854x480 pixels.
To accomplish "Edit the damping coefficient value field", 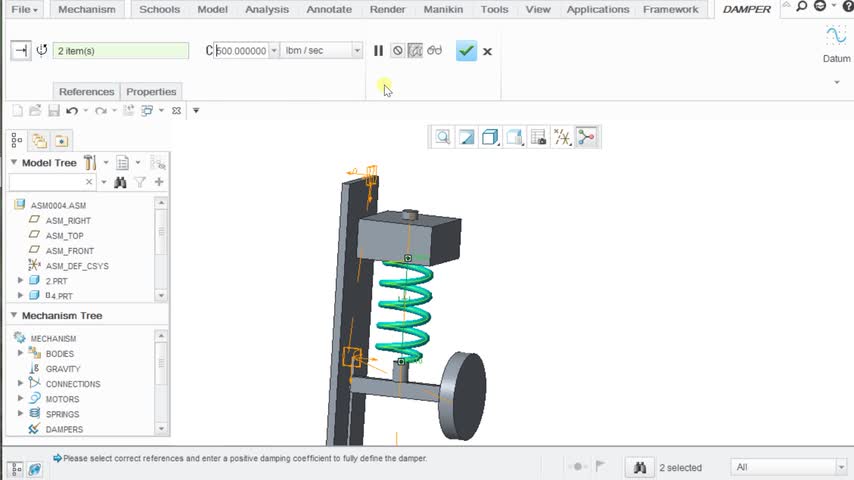I will pos(241,51).
